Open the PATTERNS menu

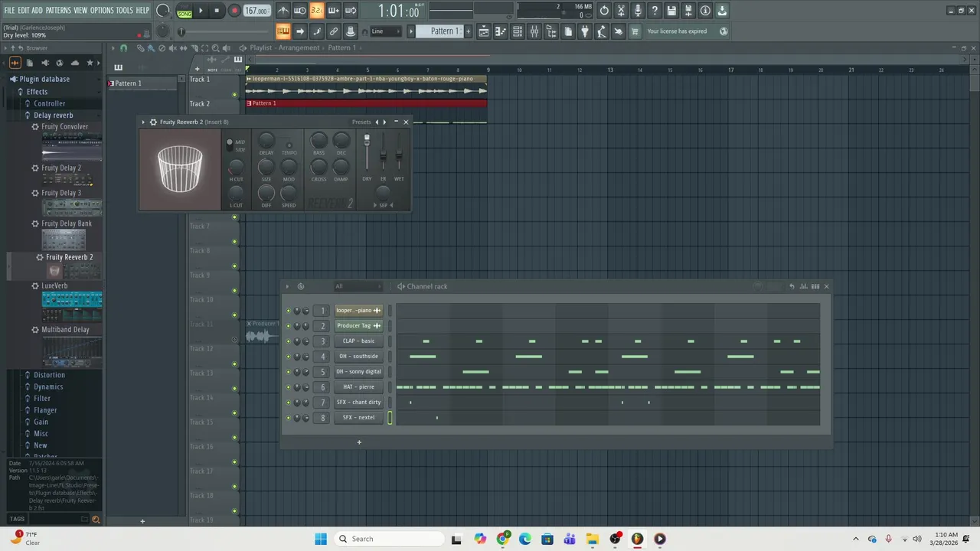[58, 10]
